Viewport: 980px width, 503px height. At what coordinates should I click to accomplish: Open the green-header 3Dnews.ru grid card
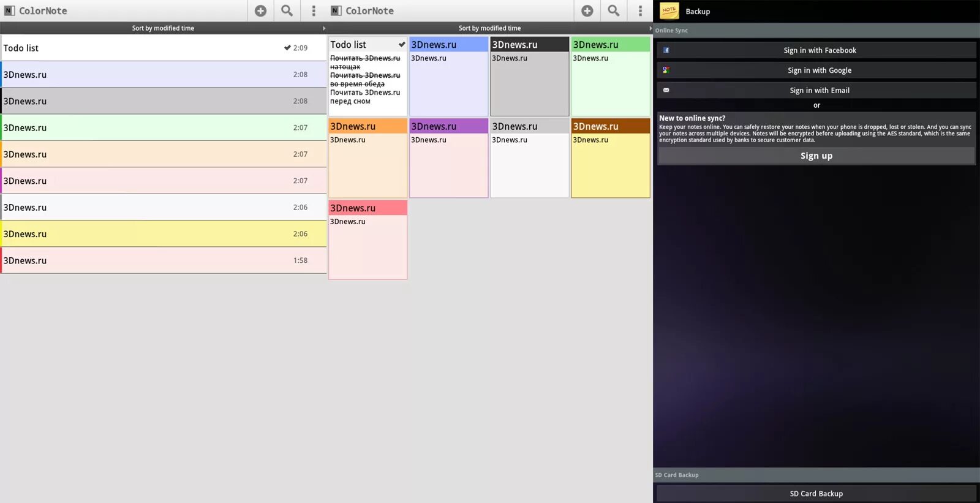click(x=611, y=76)
